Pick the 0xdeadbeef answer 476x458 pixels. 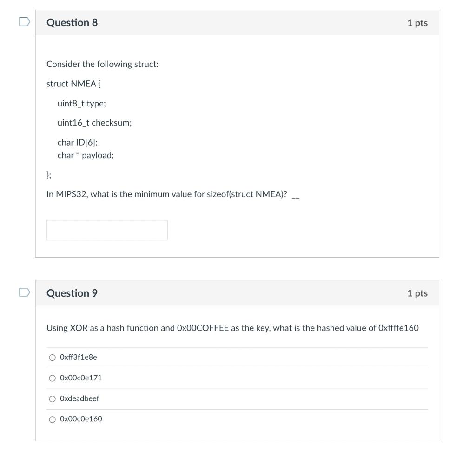pos(52,398)
